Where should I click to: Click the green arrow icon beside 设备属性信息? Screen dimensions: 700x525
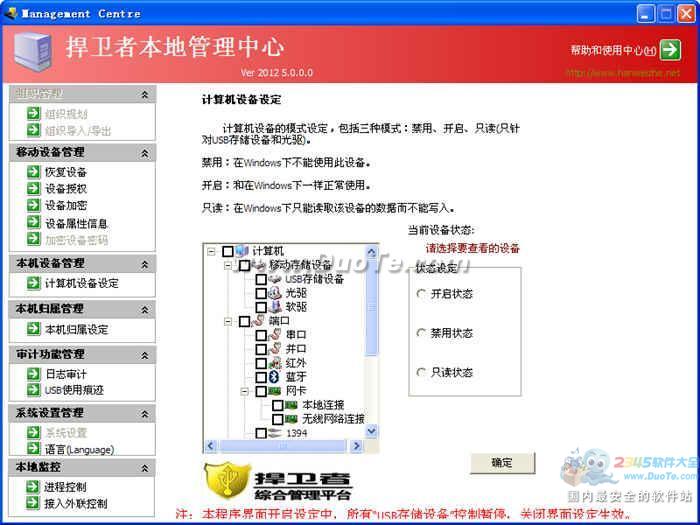point(33,222)
